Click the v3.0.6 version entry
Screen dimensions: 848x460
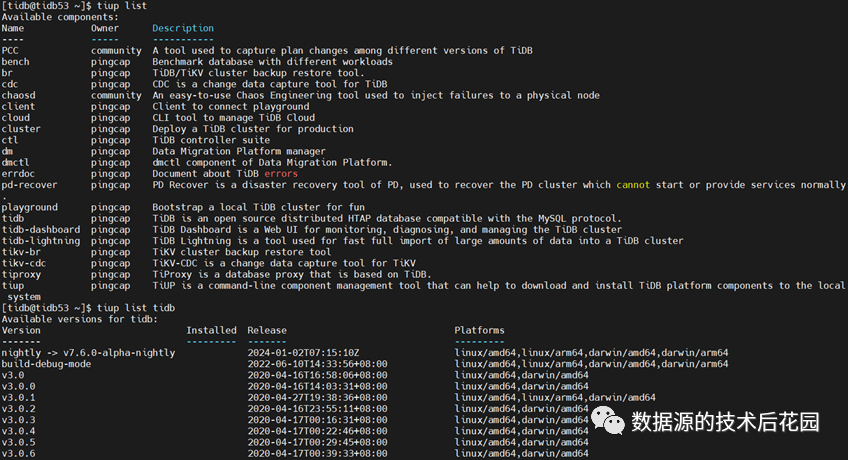click(x=19, y=454)
